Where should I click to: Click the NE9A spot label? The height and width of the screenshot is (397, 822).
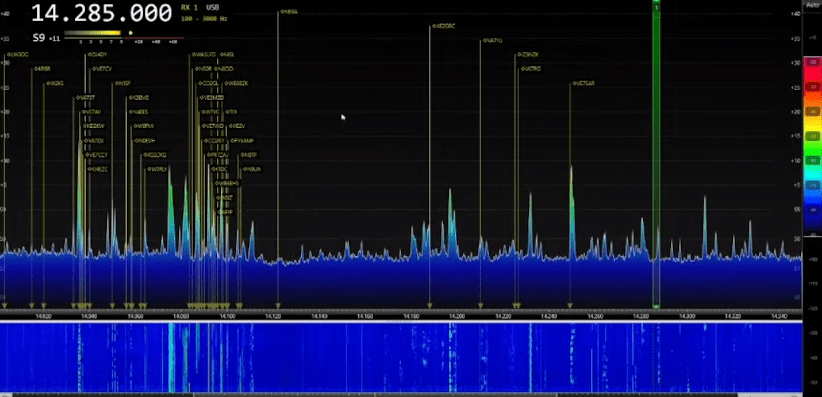[289, 12]
